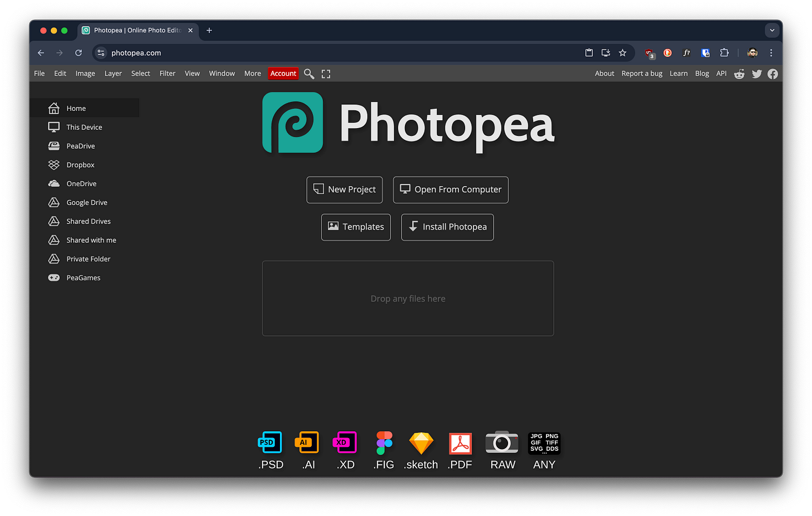Open the About link
Screen dimensions: 812x516
[605, 74]
